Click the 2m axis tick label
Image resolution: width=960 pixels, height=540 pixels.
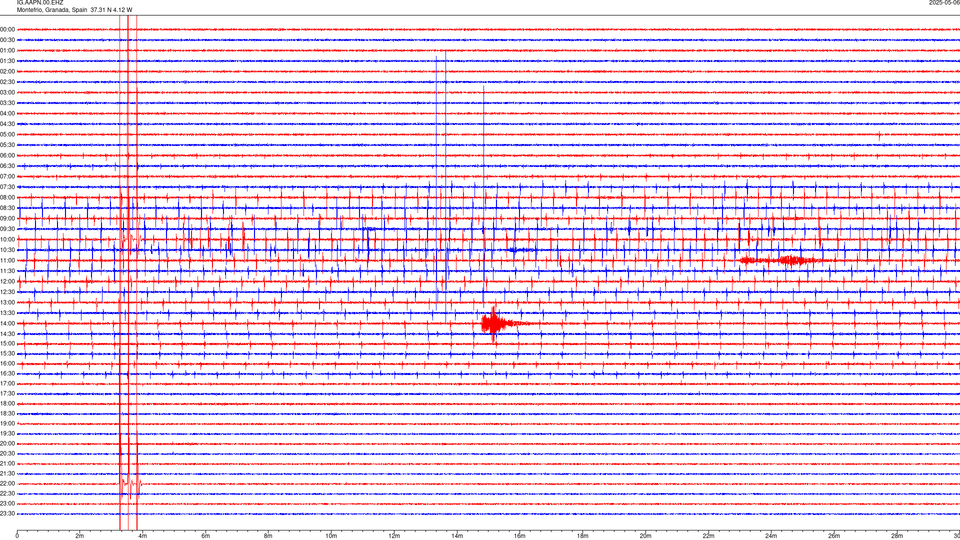tap(80, 536)
